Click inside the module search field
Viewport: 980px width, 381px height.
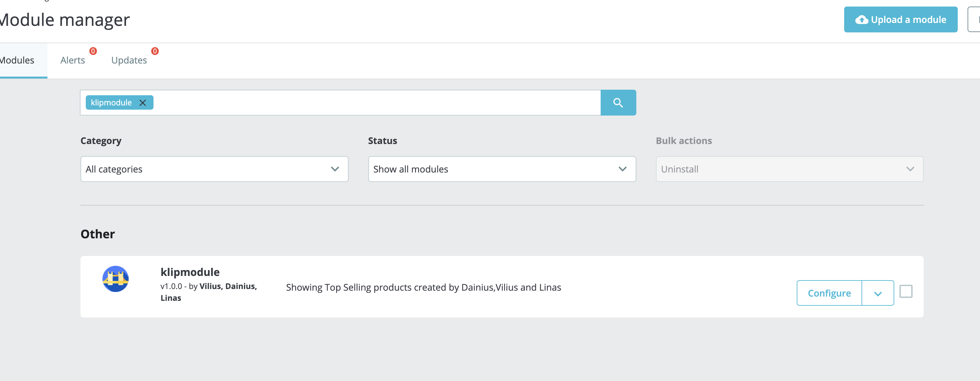tap(377, 103)
